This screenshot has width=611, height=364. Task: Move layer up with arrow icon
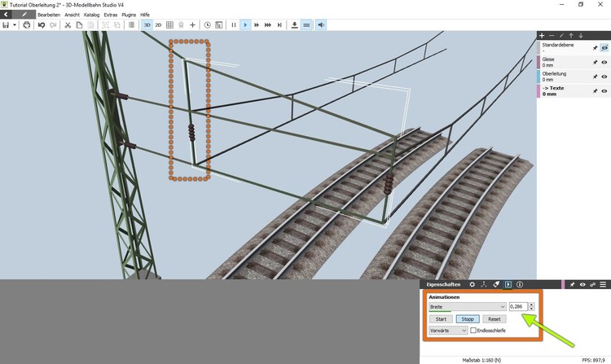click(x=571, y=36)
